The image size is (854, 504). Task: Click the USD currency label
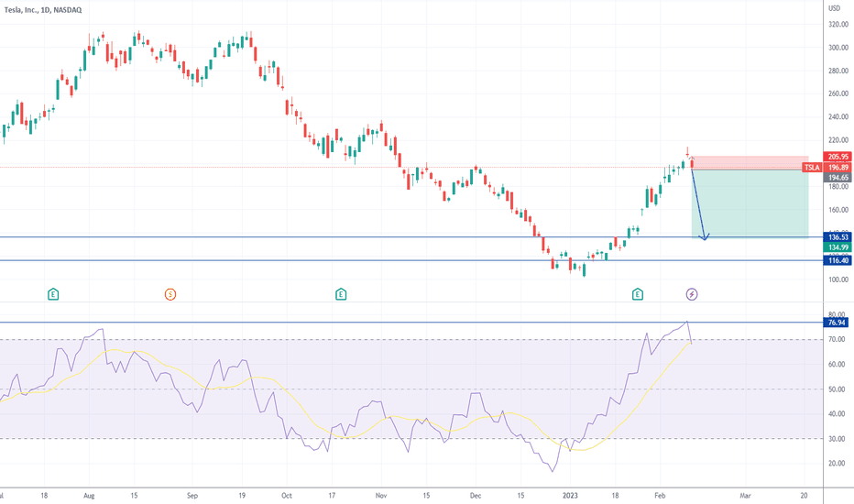pyautogui.click(x=835, y=8)
